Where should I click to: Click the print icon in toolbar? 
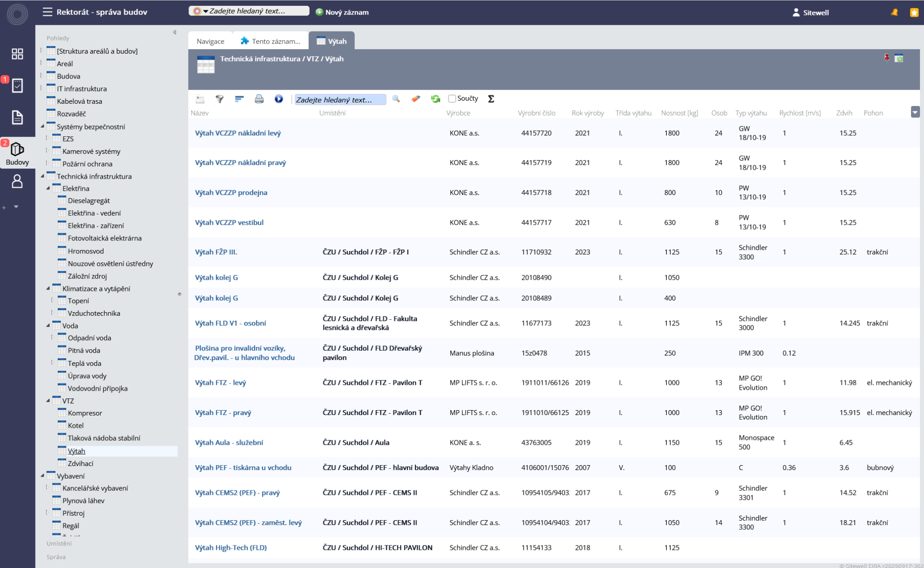[x=259, y=99]
